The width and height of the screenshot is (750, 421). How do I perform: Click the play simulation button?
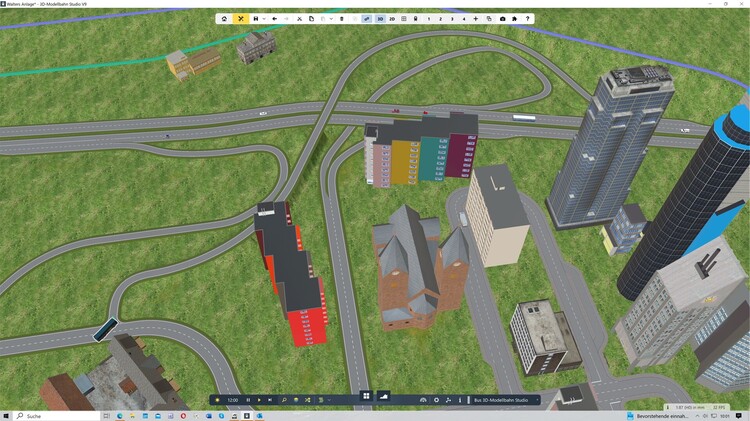[x=259, y=400]
